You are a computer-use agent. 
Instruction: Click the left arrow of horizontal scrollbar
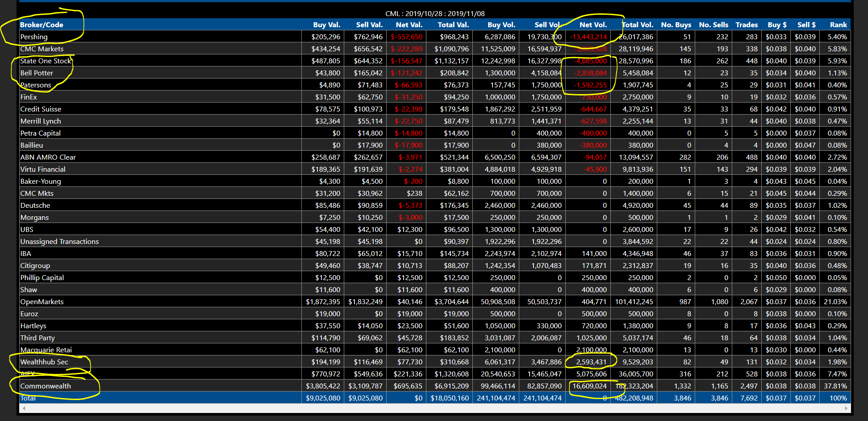click(23, 408)
